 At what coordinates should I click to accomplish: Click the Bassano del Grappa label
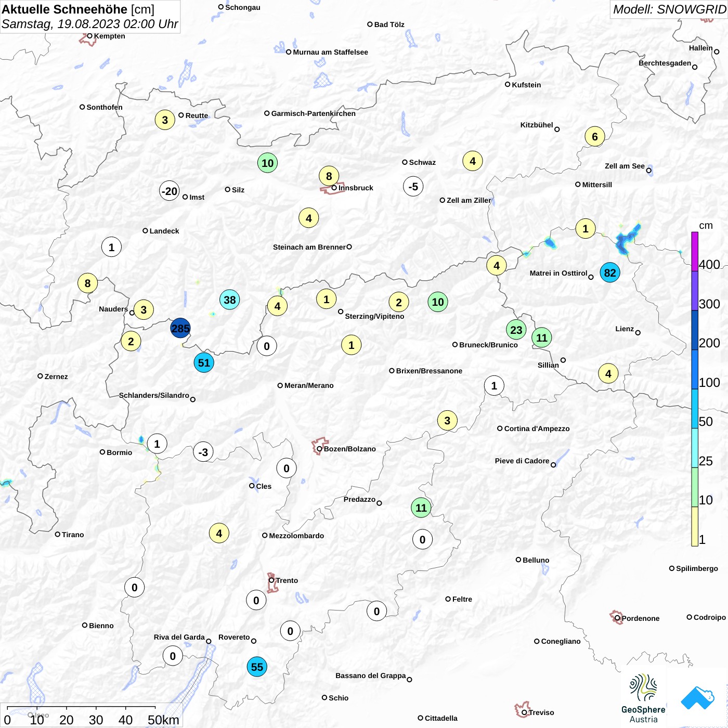click(371, 675)
